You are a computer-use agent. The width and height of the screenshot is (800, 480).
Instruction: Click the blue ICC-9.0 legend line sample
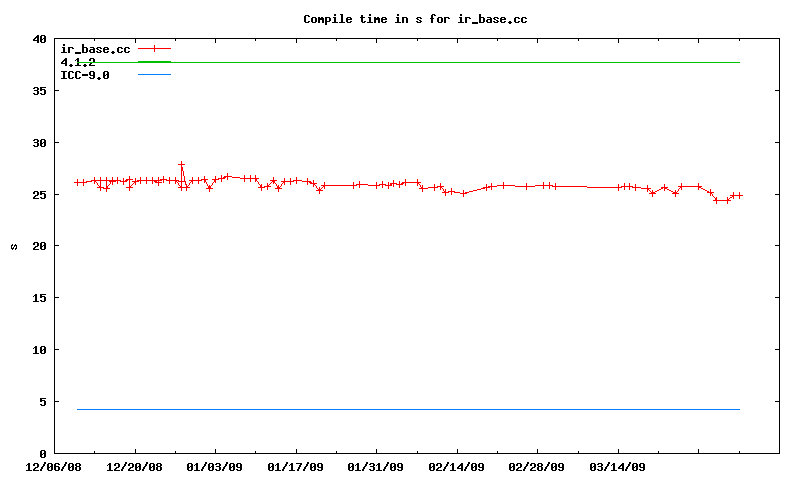coord(155,75)
